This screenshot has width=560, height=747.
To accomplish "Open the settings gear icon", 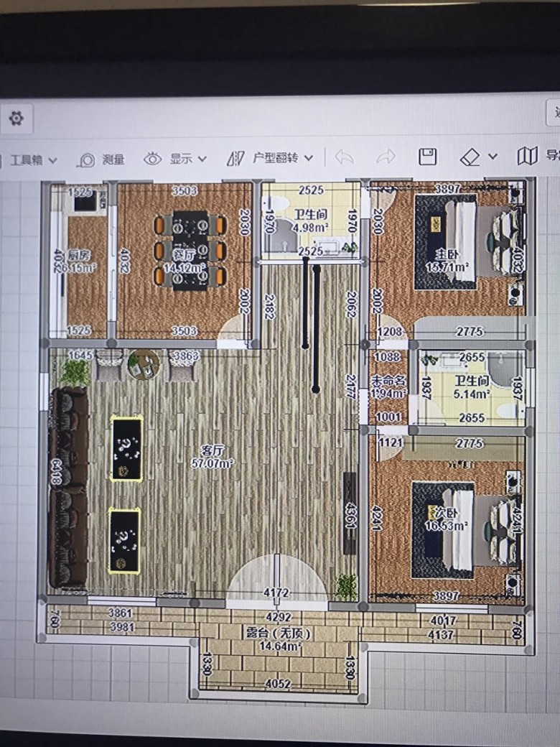I will pos(15,118).
